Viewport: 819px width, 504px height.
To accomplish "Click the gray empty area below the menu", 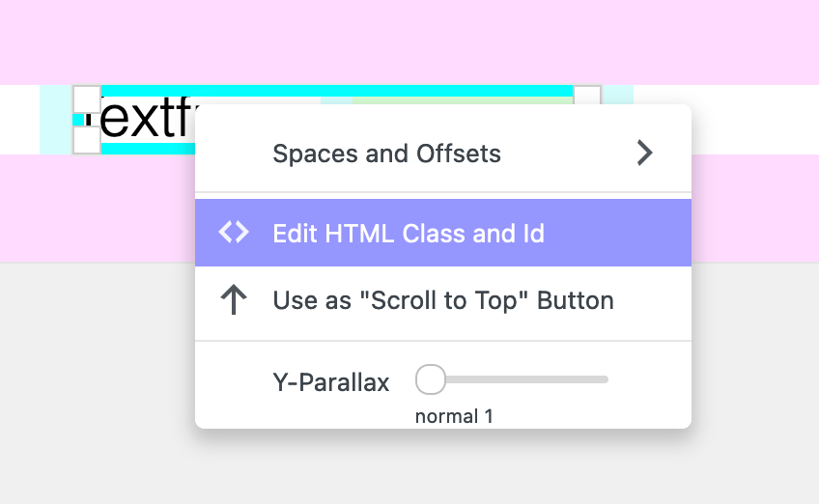I will pyautogui.click(x=409, y=468).
